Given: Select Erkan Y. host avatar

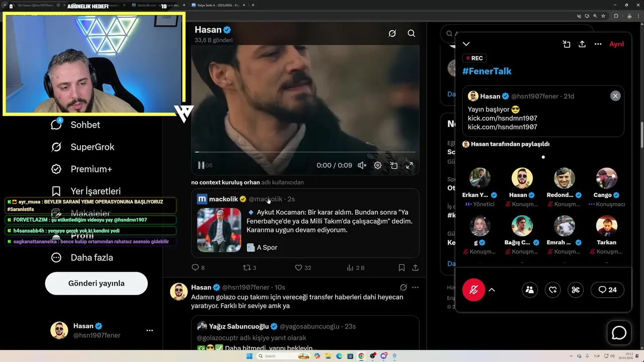Looking at the screenshot, I should 480,178.
